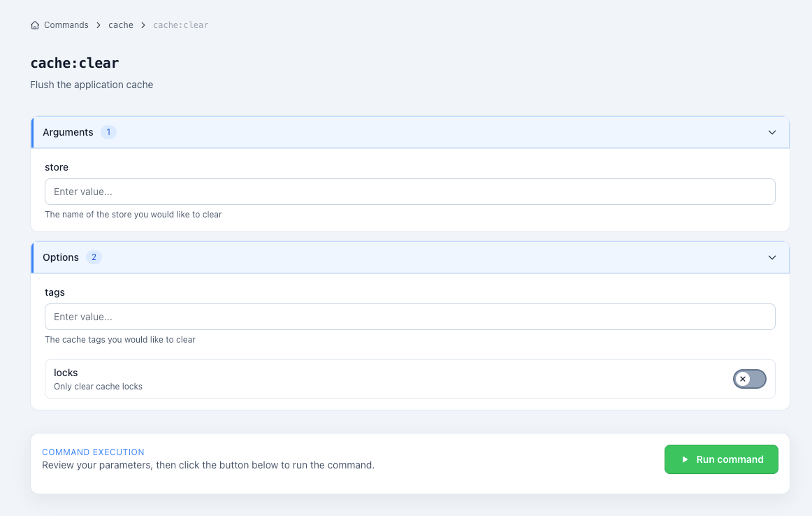Viewport: 812px width, 516px height.
Task: Click the breadcrumb arrow after cache
Action: click(x=143, y=25)
